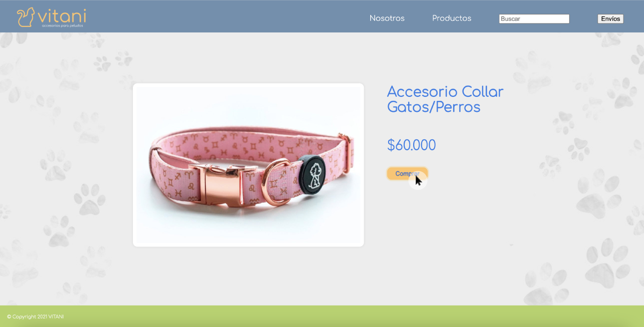Screen dimensions: 644x327
Task: Click the paw print left of product image
Action: (x=90, y=199)
